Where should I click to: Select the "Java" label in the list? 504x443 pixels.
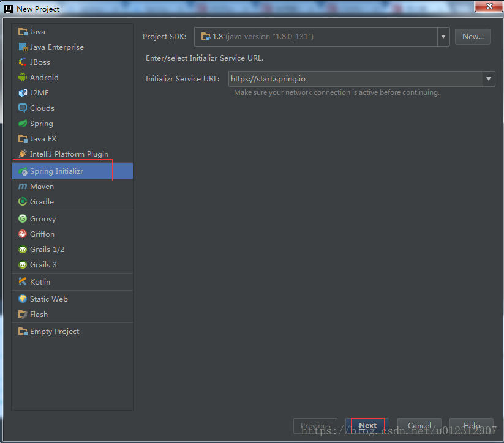click(37, 31)
